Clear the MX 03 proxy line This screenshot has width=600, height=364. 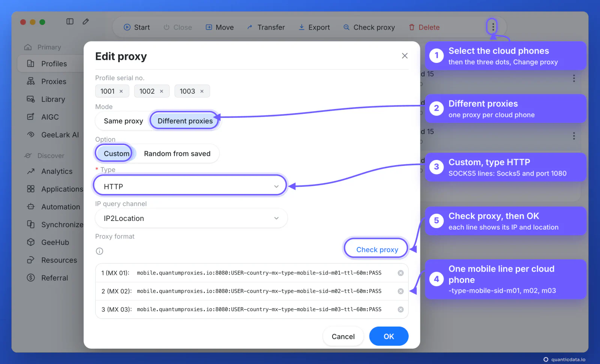click(400, 310)
